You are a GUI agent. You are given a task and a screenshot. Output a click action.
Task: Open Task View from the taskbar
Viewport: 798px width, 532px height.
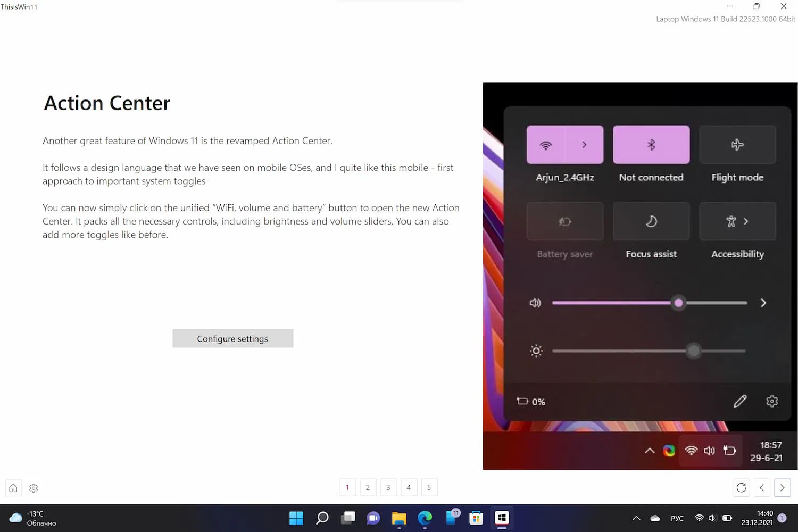pos(348,518)
